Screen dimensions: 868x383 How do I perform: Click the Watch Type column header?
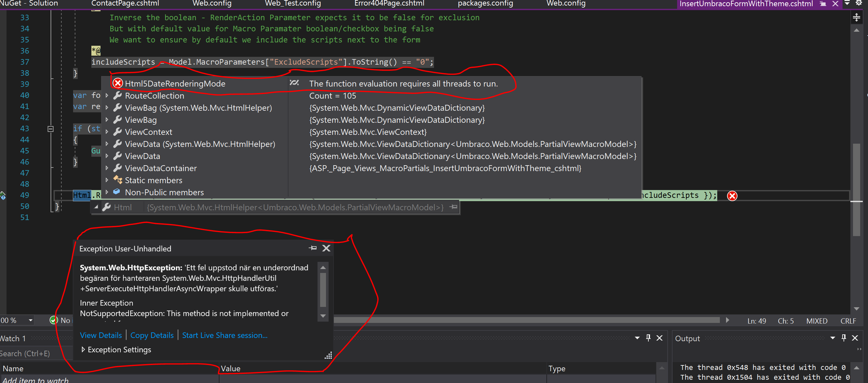pos(601,369)
